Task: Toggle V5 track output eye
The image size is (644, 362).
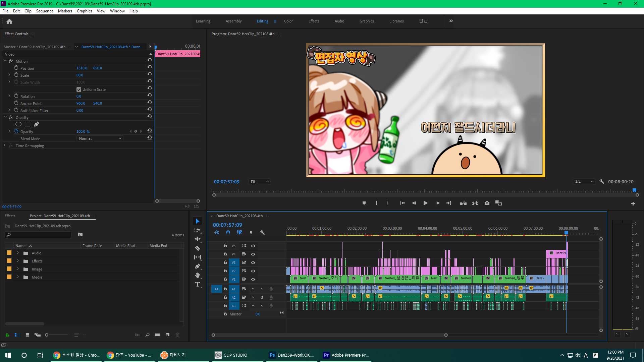Action: point(253,246)
